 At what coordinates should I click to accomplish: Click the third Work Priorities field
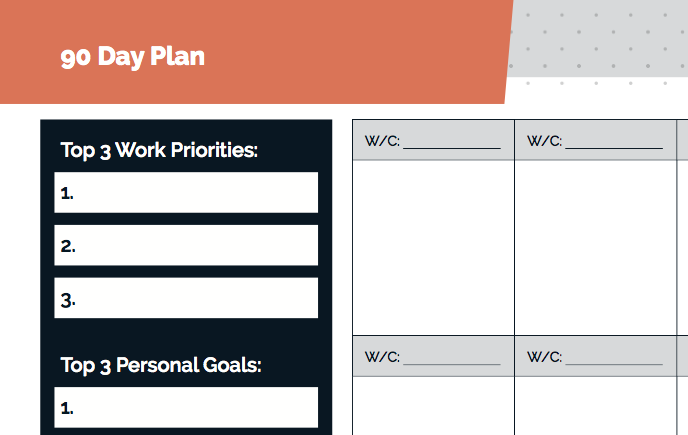click(x=186, y=298)
